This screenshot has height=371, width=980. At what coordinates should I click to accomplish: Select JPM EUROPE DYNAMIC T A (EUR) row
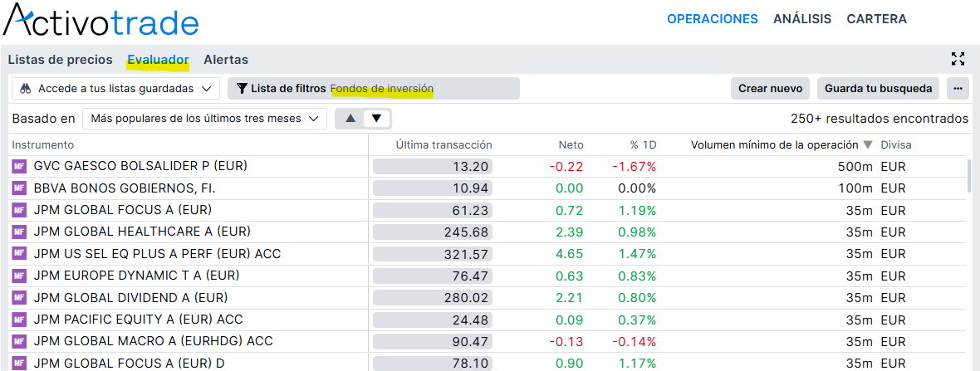pyautogui.click(x=488, y=276)
